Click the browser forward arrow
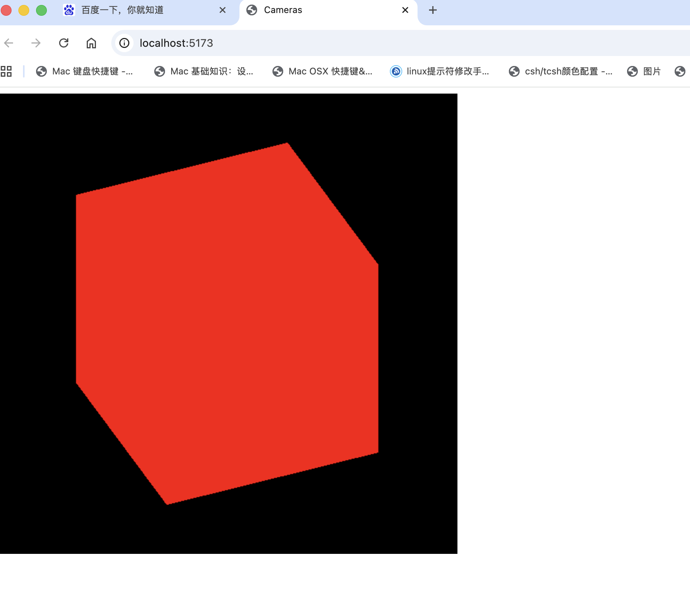 tap(36, 43)
